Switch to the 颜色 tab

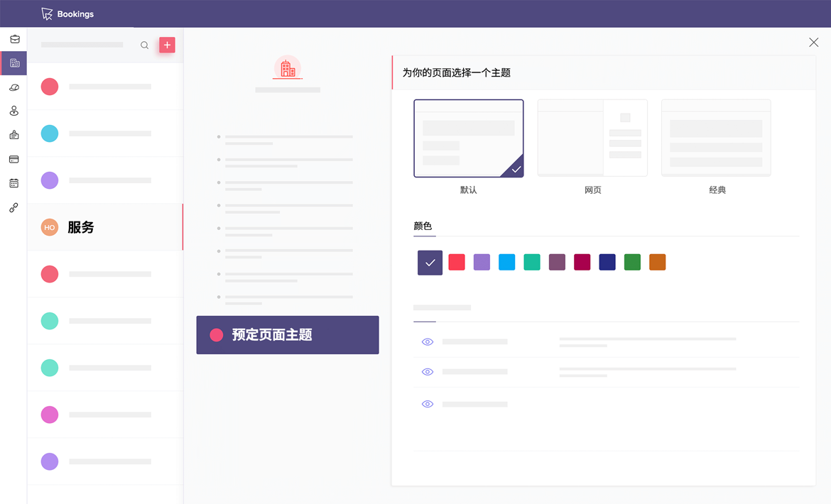point(423,226)
